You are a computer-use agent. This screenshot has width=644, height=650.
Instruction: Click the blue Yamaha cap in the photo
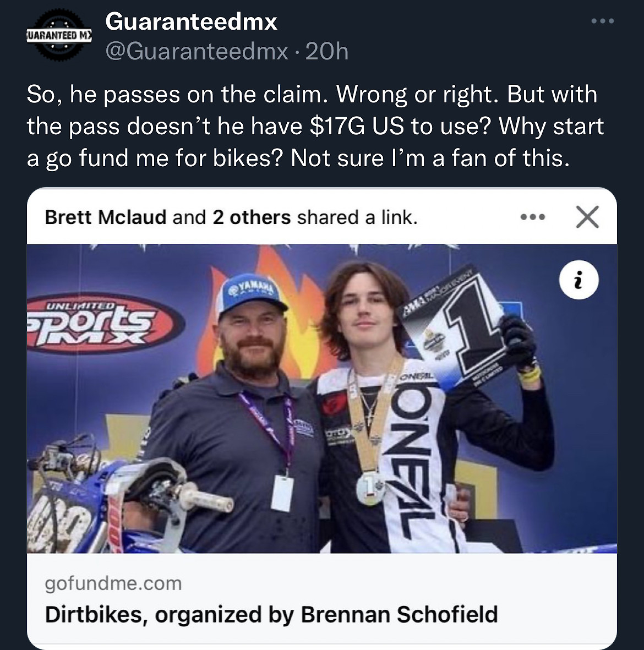pyautogui.click(x=252, y=301)
